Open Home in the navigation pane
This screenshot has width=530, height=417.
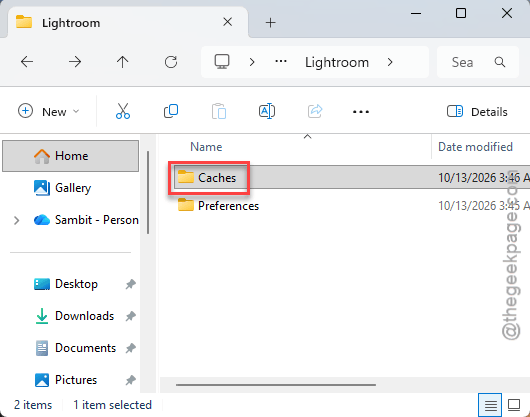(x=71, y=156)
